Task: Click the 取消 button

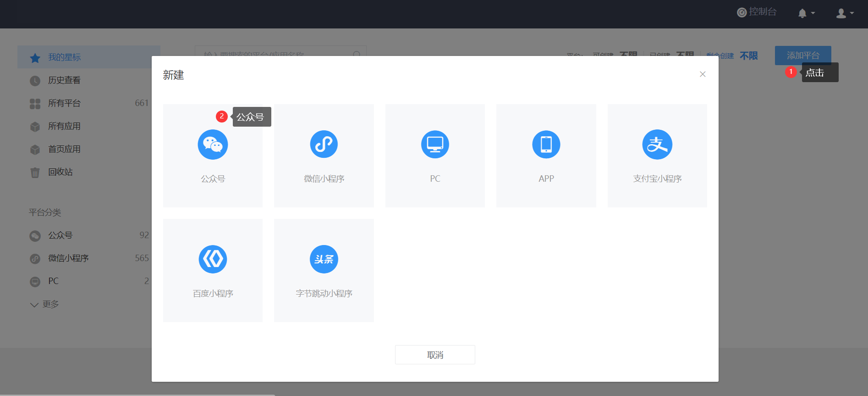Action: [x=435, y=355]
